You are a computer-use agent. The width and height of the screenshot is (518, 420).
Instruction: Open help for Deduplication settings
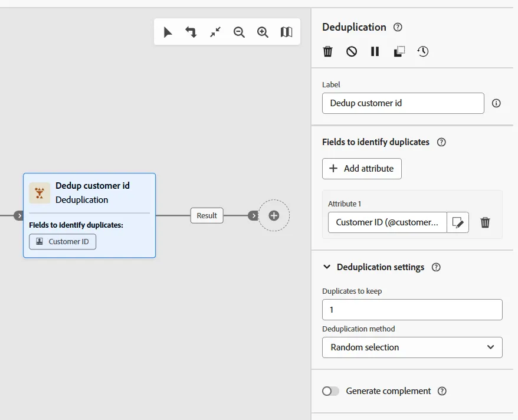436,267
